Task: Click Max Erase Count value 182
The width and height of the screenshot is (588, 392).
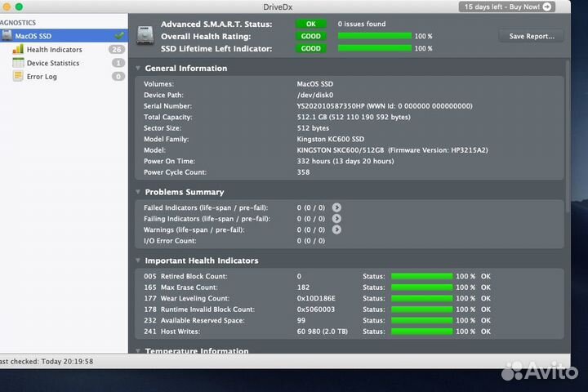Action: point(303,287)
